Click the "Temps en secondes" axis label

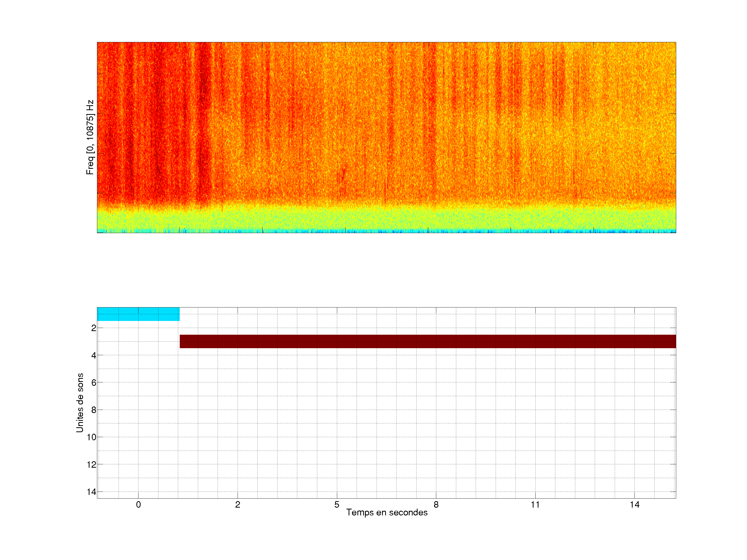[387, 512]
